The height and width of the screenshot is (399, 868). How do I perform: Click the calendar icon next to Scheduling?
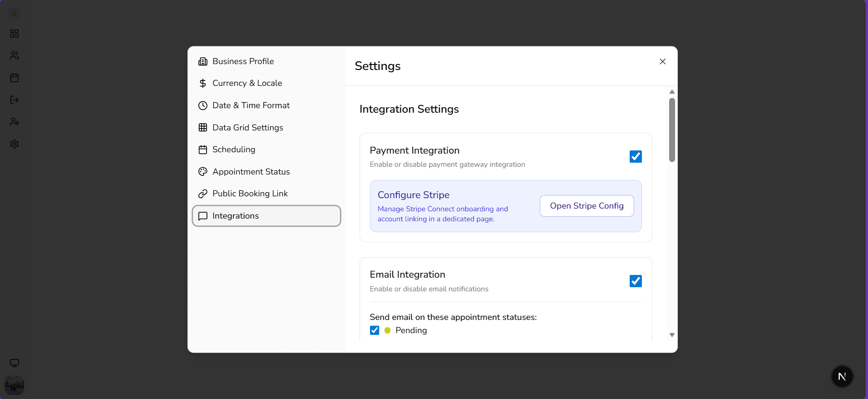click(203, 150)
